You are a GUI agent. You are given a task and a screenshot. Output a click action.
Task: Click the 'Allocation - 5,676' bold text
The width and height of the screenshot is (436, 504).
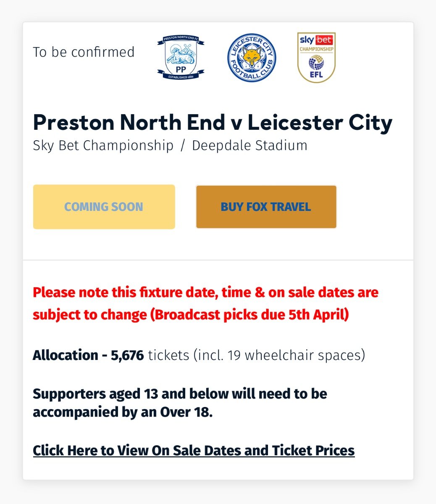[88, 355]
